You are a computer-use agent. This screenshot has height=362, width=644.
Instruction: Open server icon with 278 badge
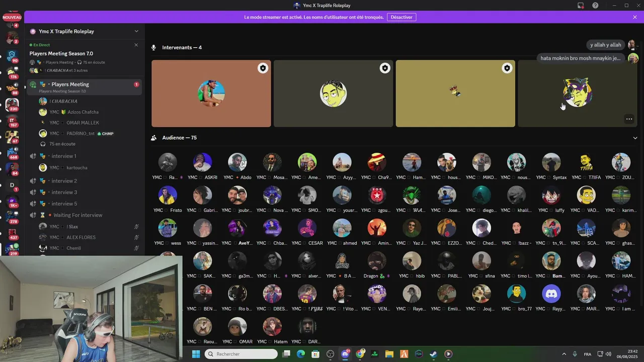12,217
